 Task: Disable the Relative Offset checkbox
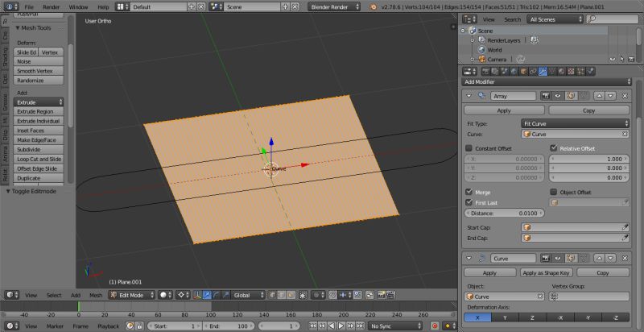pos(553,148)
